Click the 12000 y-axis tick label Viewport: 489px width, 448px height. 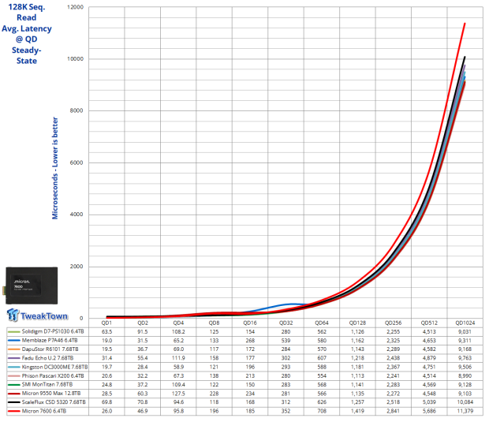pyautogui.click(x=76, y=7)
